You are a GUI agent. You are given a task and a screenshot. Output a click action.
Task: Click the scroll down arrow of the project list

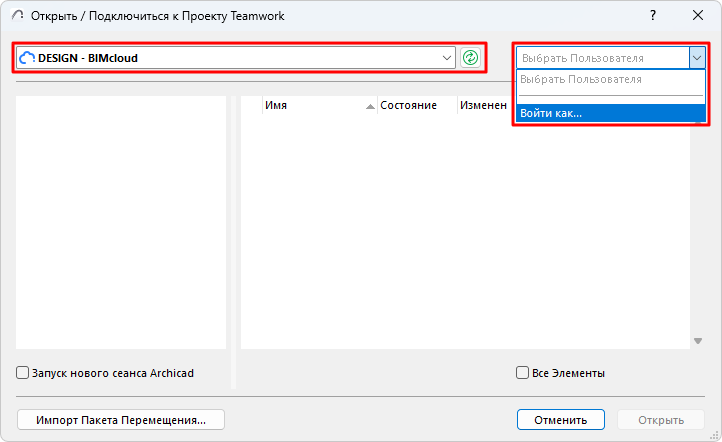coord(697,341)
